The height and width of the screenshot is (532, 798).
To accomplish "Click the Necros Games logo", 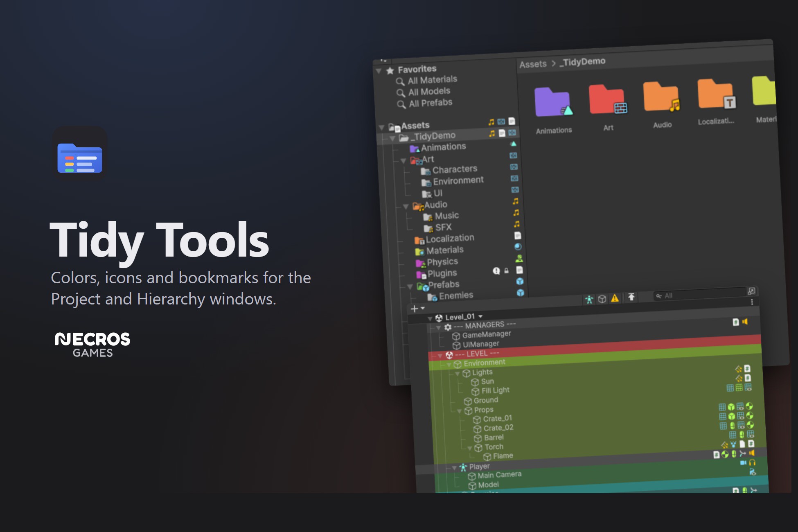I will pos(92,345).
